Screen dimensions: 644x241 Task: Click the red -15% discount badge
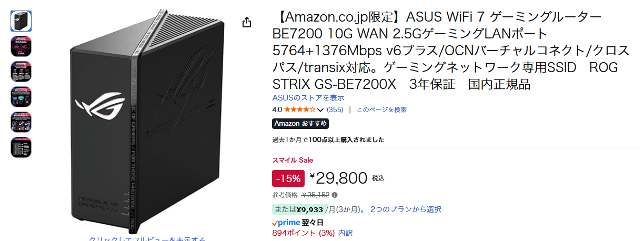point(288,178)
